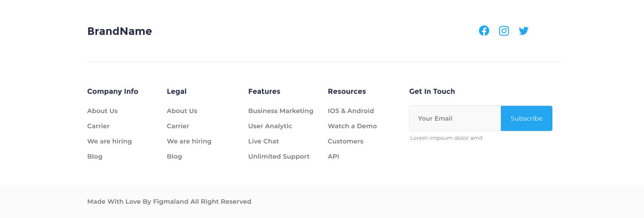Open the Unlimited Support link

(279, 156)
